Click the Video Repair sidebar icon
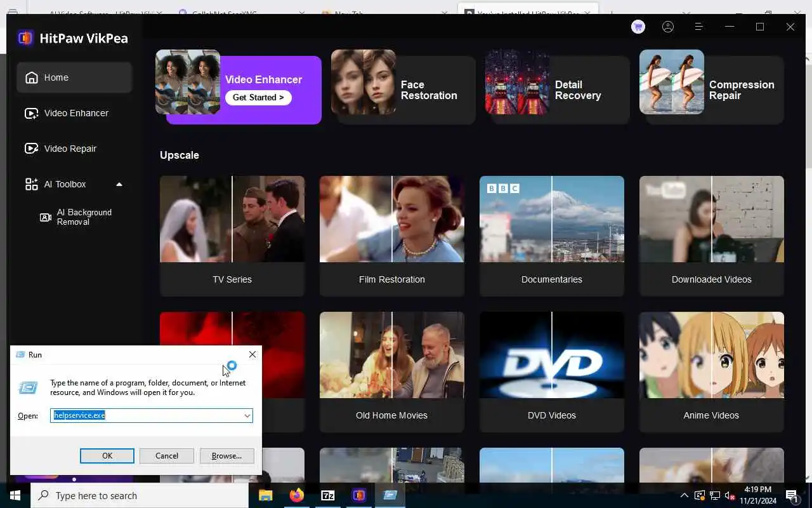 click(x=31, y=149)
